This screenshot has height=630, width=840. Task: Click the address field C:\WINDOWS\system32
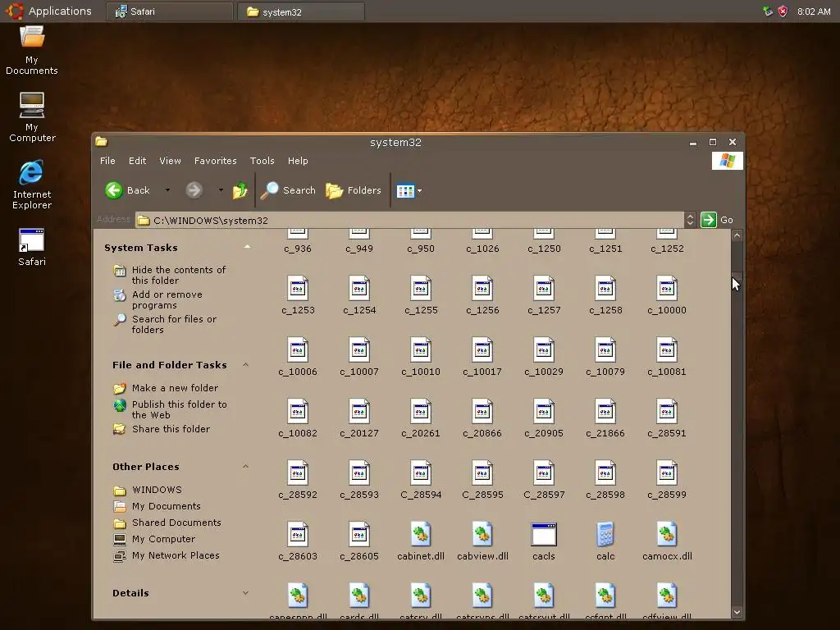[410, 220]
